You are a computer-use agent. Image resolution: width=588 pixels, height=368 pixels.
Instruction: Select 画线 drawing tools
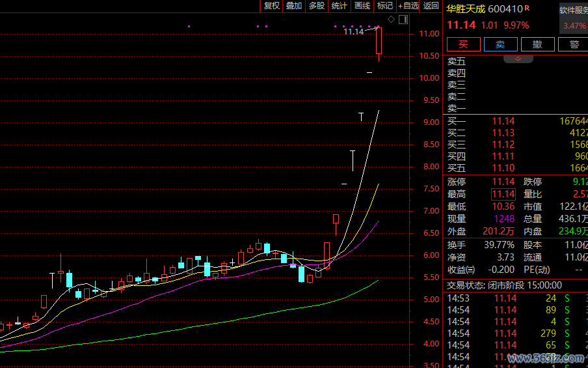coord(362,6)
